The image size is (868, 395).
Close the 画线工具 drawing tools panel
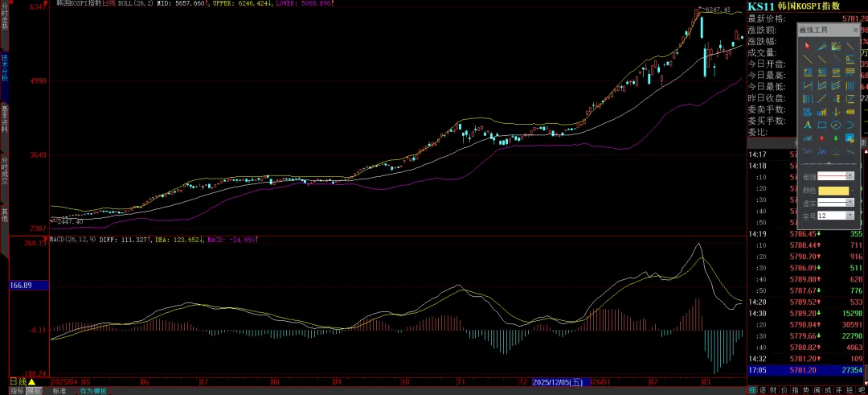(x=855, y=30)
